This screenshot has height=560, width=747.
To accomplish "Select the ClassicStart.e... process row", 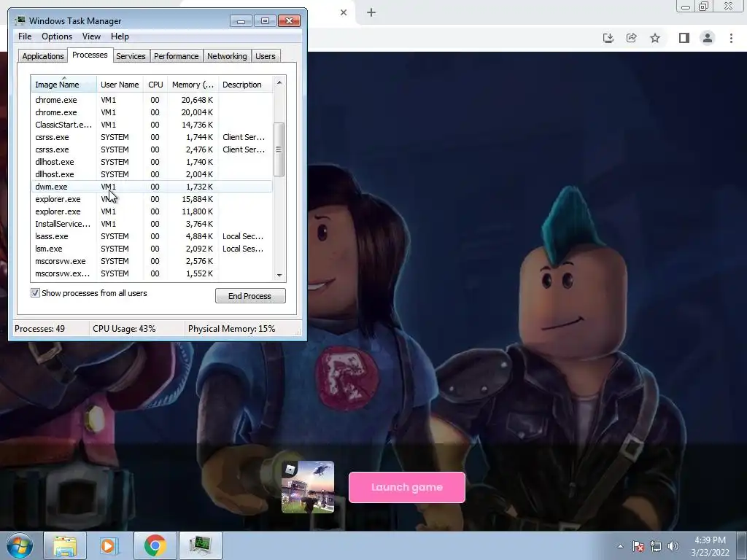I will click(x=152, y=125).
